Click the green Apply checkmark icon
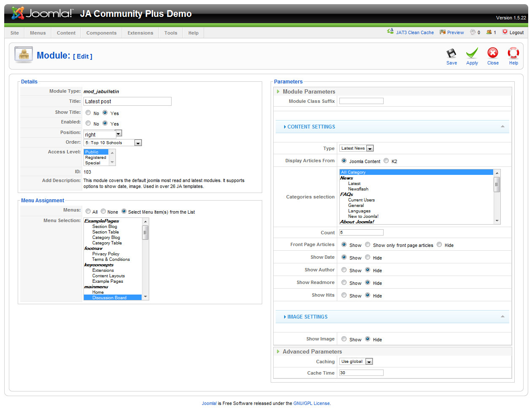The height and width of the screenshot is (410, 532). [x=472, y=54]
